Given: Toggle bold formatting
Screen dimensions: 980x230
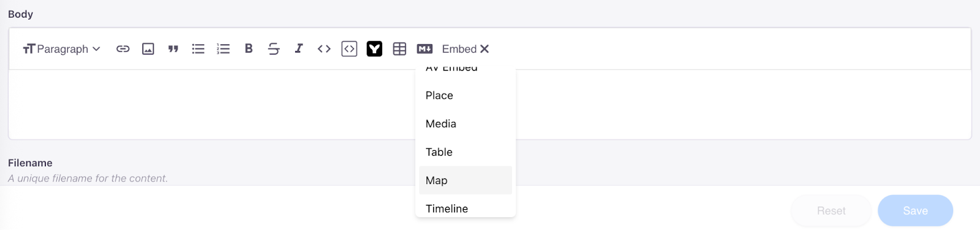Looking at the screenshot, I should pyautogui.click(x=249, y=49).
